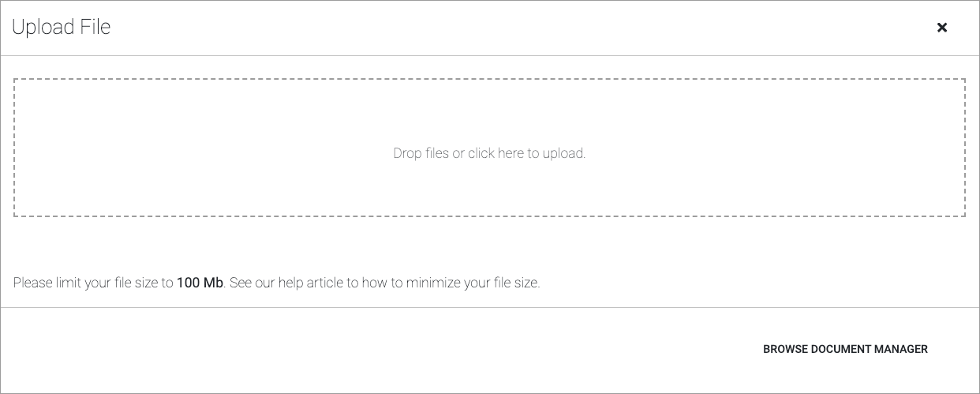Close the Upload File dialog
Image resolution: width=980 pixels, height=394 pixels.
pyautogui.click(x=941, y=28)
